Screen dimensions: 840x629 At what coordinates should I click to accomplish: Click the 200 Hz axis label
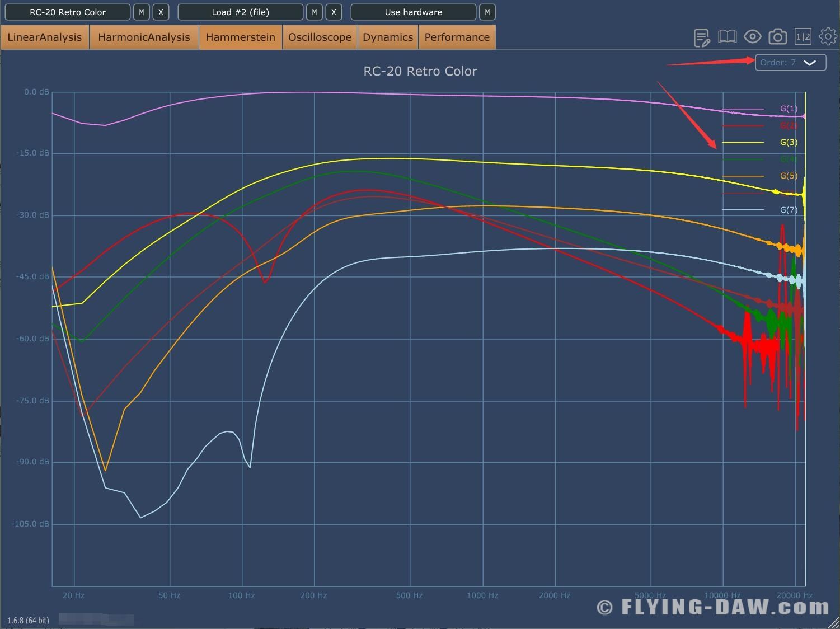coord(313,595)
